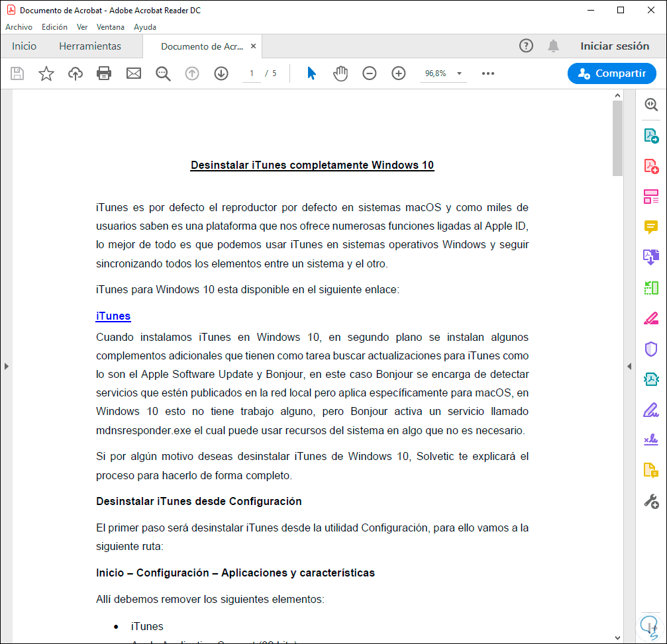Click text 'Inicio – Configuración – Aplicaciones y características'
Image resolution: width=667 pixels, height=644 pixels.
(235, 573)
